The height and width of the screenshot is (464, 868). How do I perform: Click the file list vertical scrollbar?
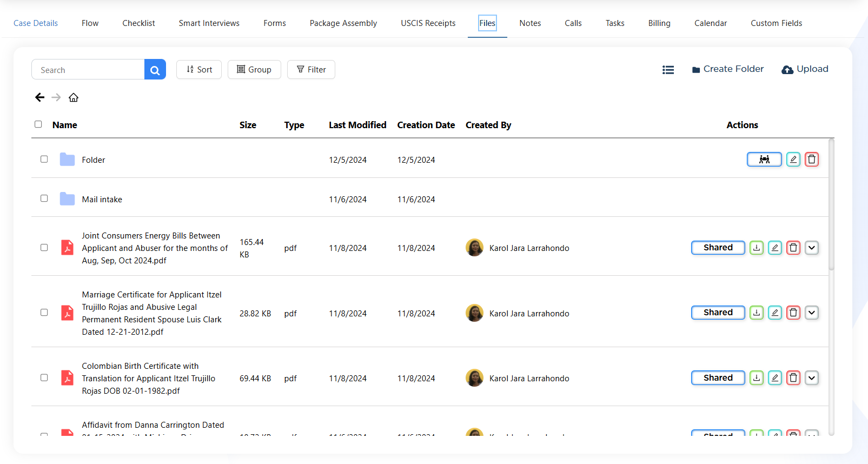[x=832, y=206]
